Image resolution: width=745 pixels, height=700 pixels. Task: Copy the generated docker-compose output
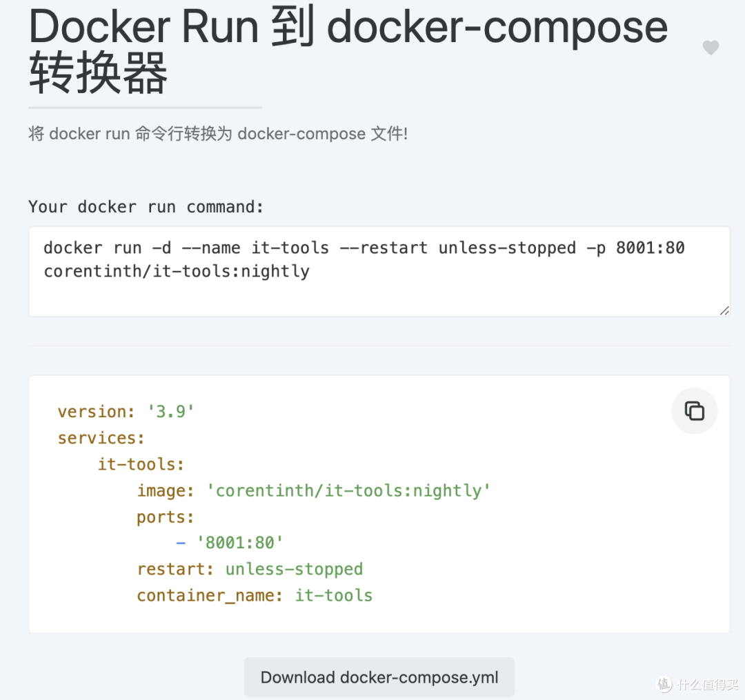point(694,411)
